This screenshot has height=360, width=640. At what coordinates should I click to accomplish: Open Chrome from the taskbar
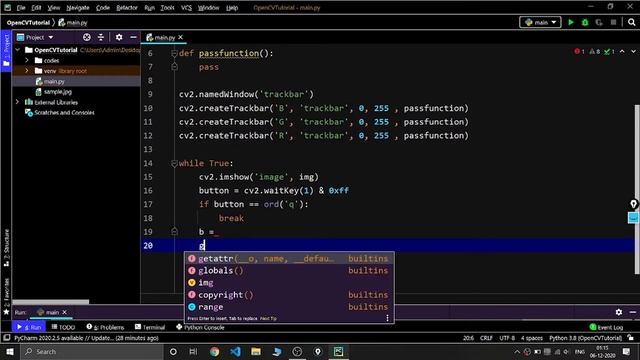pos(214,351)
